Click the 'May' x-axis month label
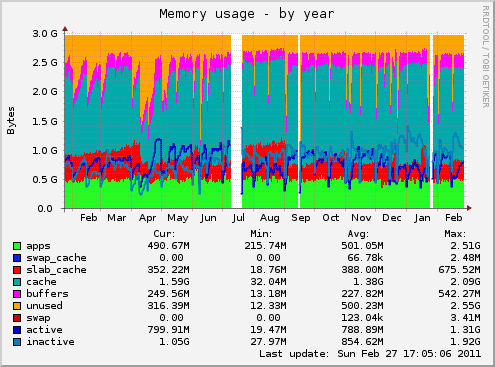 coord(178,219)
